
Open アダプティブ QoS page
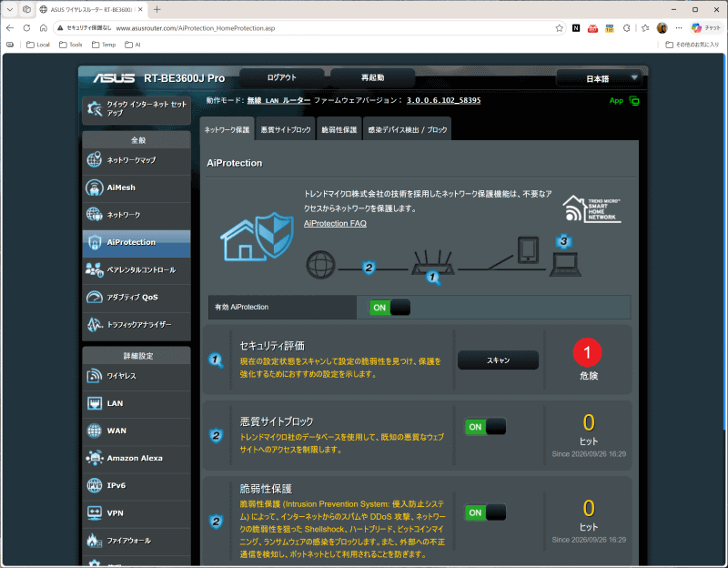click(136, 298)
